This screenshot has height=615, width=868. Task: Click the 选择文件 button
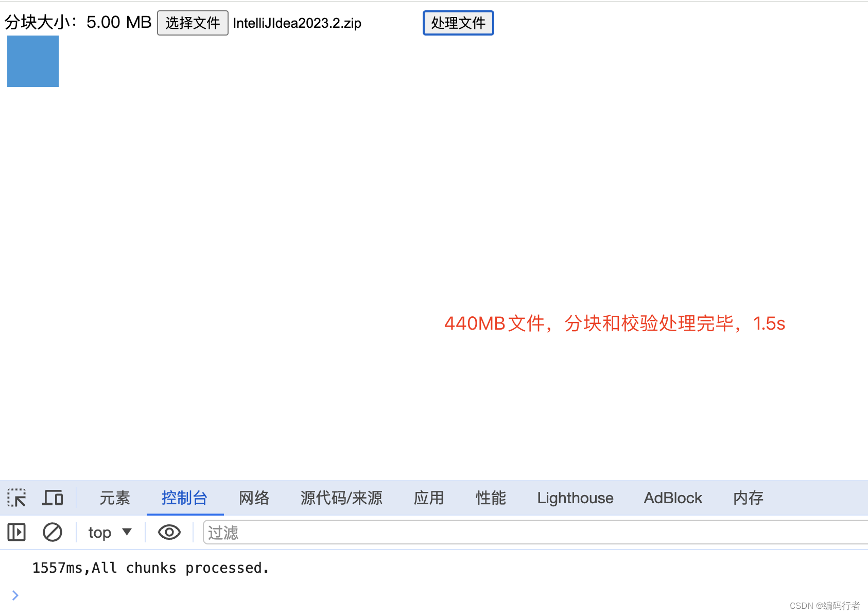(x=193, y=23)
